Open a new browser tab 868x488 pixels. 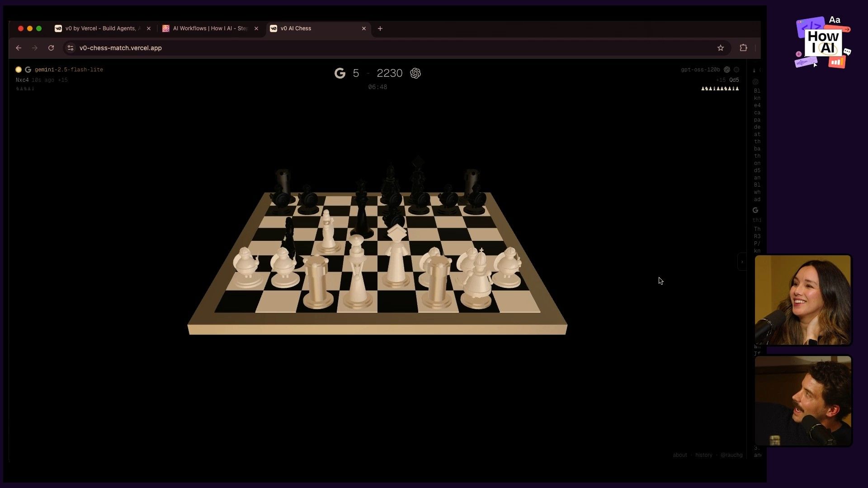tap(380, 28)
